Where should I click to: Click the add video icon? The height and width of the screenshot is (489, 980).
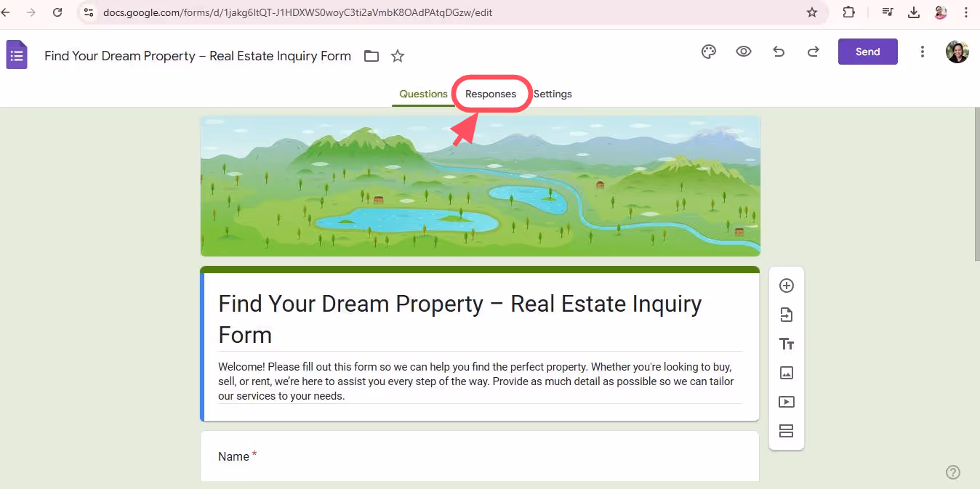[x=786, y=402]
